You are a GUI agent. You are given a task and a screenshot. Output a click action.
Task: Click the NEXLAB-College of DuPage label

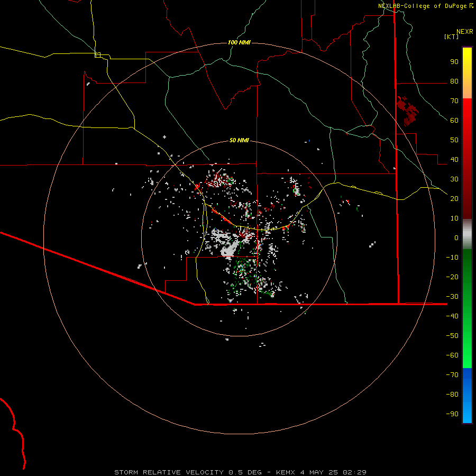(x=425, y=6)
